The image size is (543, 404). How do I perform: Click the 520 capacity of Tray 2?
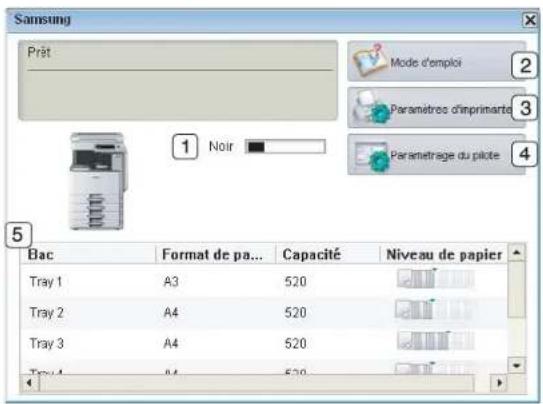pyautogui.click(x=296, y=313)
